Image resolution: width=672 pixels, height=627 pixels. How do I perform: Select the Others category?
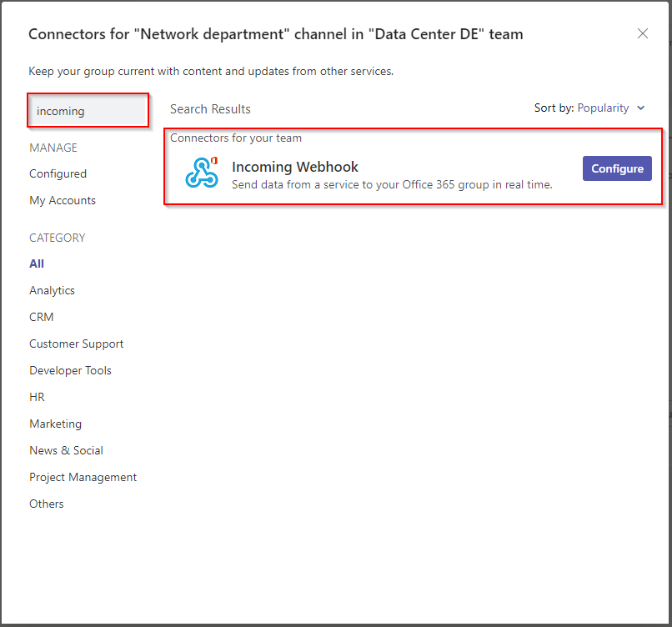(47, 504)
